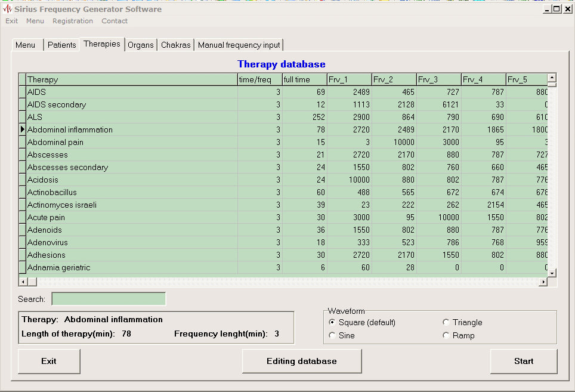The width and height of the screenshot is (575, 392).
Task: Select the Adhesions therapy row
Action: (283, 255)
